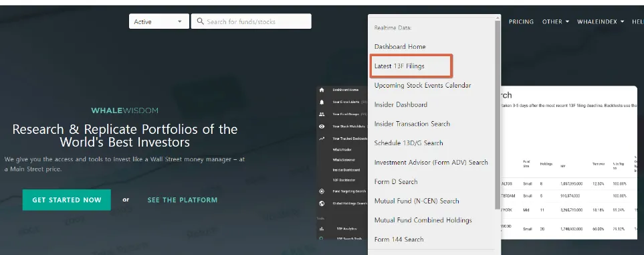Click the Dashboard Home label in the sidebar
Image resolution: width=644 pixels, height=255 pixels.
point(346,90)
